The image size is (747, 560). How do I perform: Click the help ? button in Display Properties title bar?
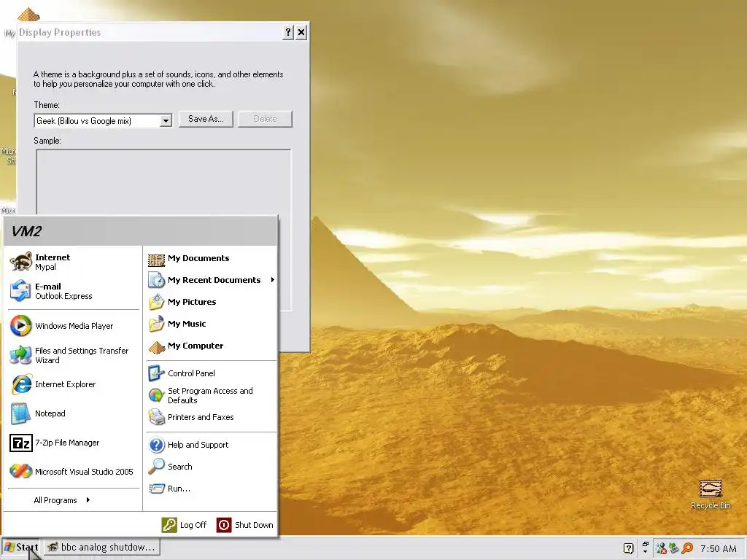(287, 32)
